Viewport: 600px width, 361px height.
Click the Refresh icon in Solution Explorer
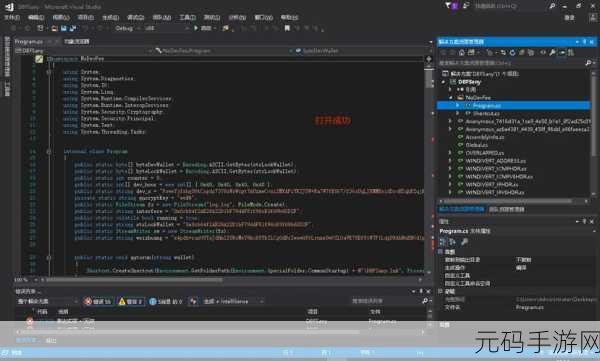coord(513,52)
